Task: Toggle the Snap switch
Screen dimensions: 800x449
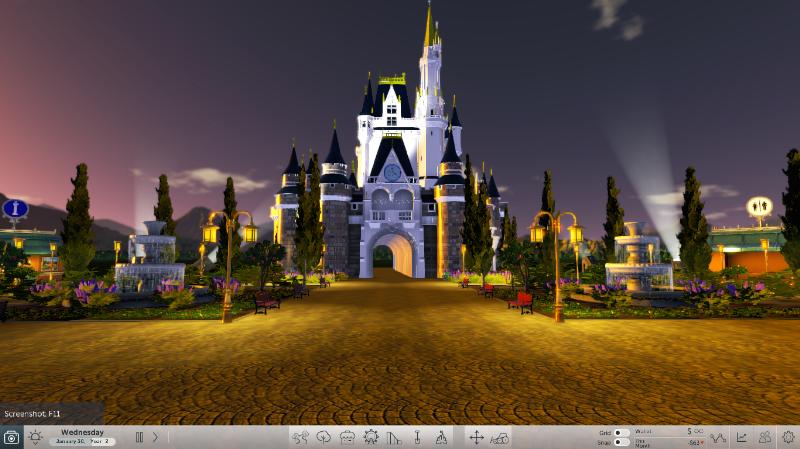Action: tap(621, 442)
